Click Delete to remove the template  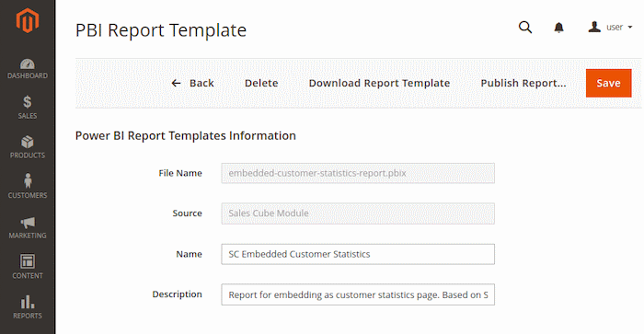coord(261,83)
